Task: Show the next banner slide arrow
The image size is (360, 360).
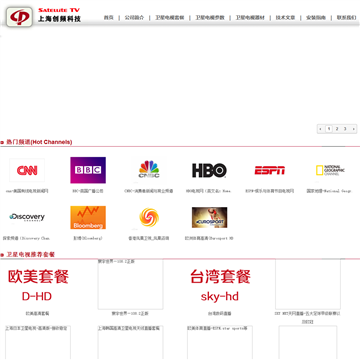Action: point(353,129)
